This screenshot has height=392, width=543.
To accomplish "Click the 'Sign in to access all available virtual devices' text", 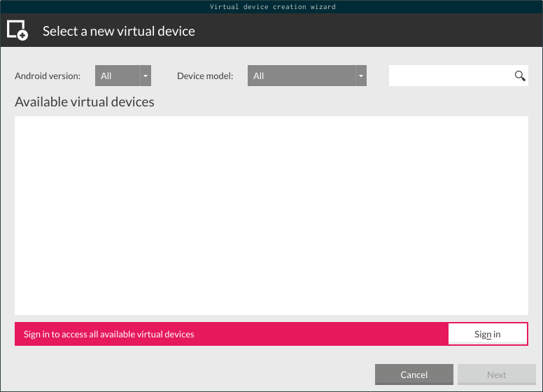I will coord(108,334).
